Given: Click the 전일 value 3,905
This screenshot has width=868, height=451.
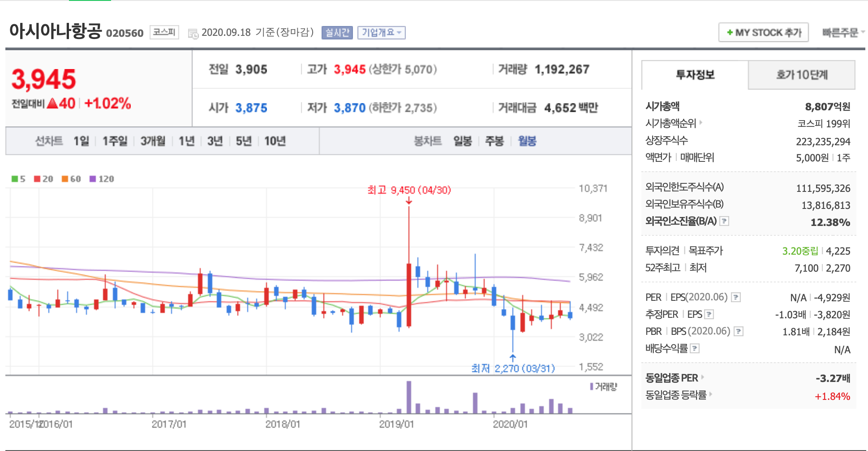Looking at the screenshot, I should coord(251,69).
